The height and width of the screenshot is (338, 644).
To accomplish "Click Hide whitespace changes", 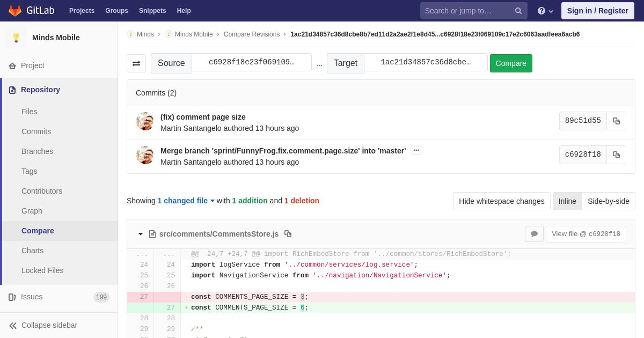I will 501,201.
